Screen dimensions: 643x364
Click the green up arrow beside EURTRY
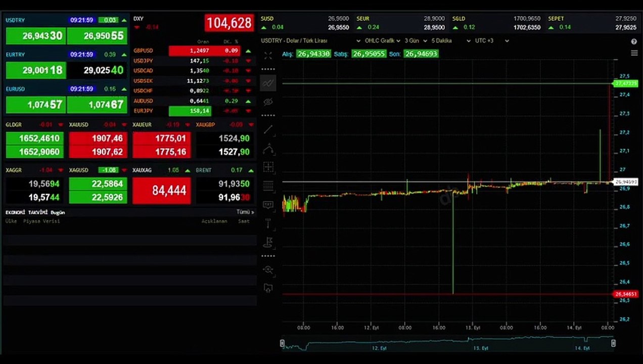tap(124, 55)
